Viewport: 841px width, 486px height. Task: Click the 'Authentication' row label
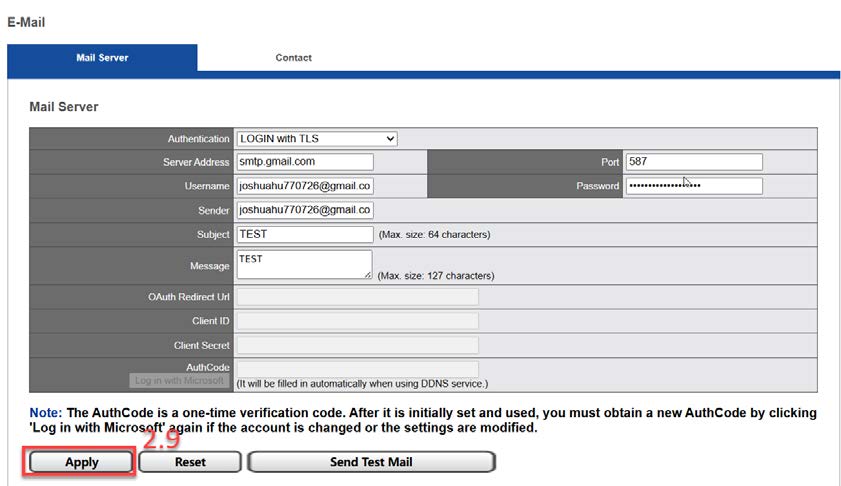click(x=198, y=139)
